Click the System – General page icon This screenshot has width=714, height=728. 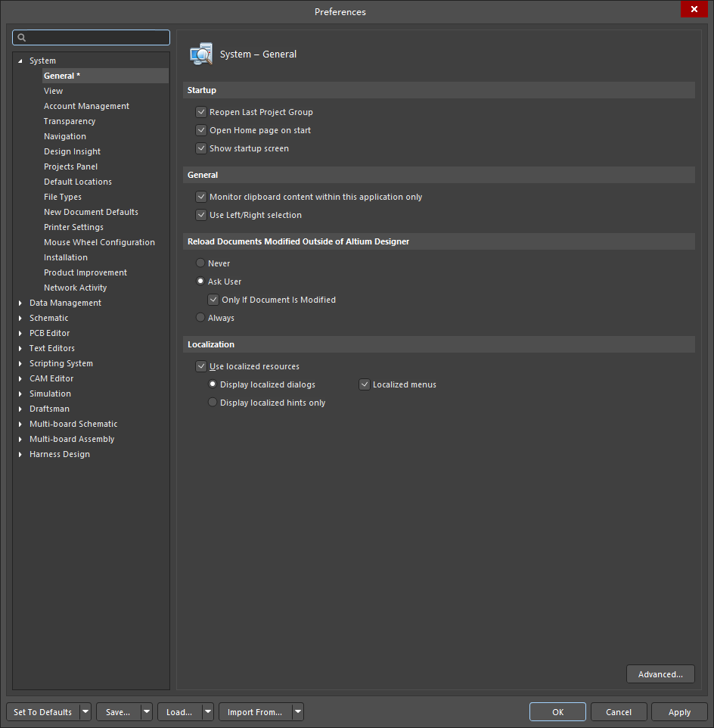[201, 54]
